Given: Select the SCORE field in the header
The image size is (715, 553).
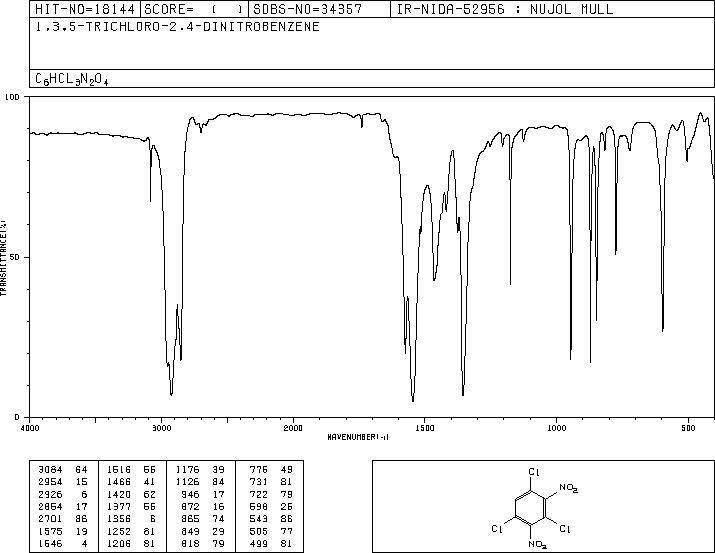Looking at the screenshot, I should click(x=195, y=9).
